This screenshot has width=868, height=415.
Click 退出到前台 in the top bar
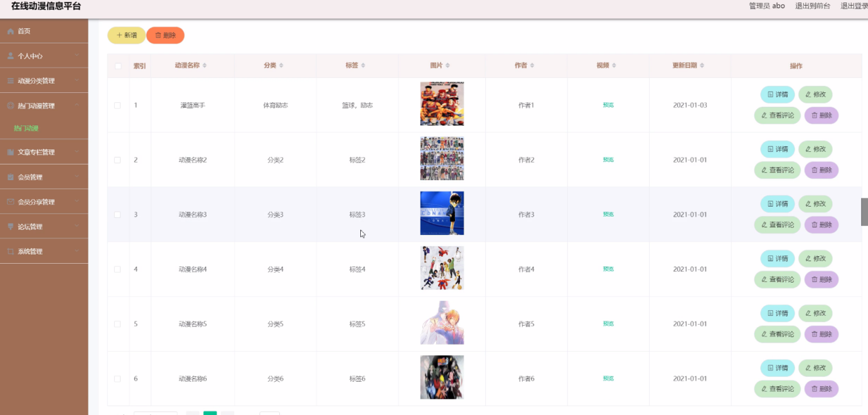click(813, 6)
